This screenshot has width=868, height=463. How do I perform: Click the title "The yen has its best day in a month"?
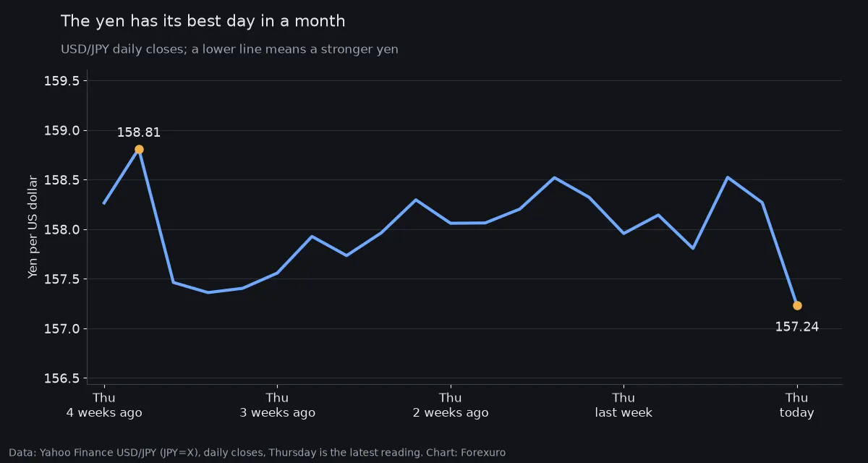[x=203, y=22]
